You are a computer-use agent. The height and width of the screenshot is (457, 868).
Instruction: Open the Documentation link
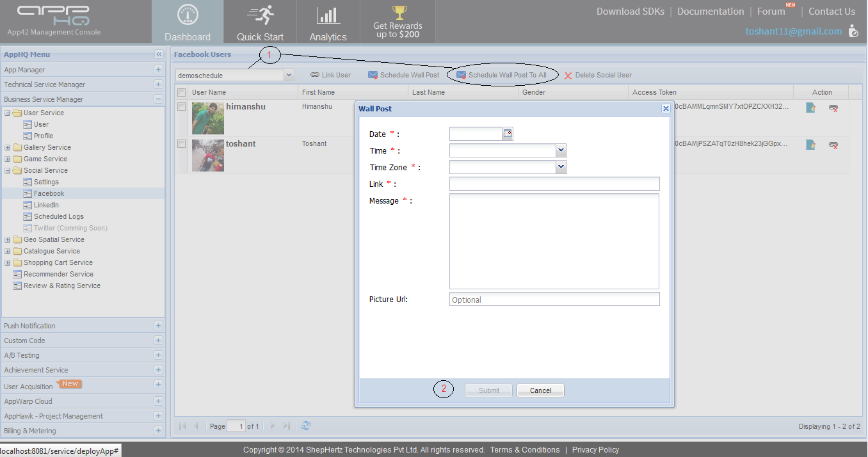[711, 12]
